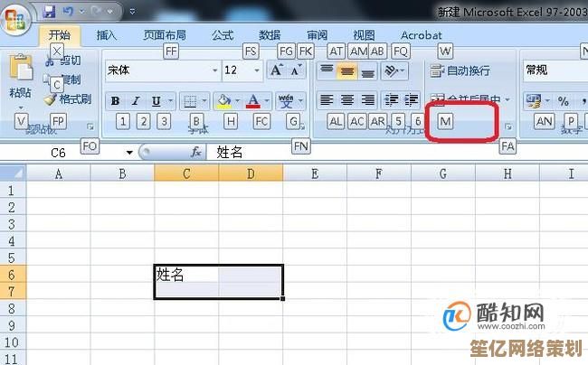Align text to bottom of cell
588x365 pixels.
(x=367, y=70)
